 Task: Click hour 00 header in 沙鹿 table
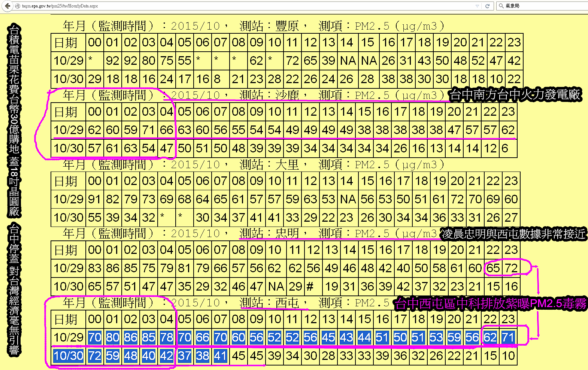(95, 112)
